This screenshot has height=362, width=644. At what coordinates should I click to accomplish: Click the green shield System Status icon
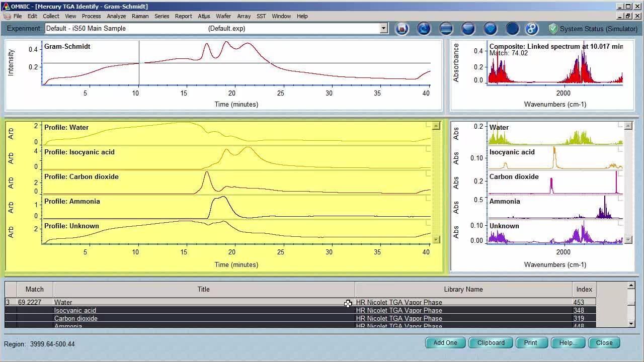[553, 29]
